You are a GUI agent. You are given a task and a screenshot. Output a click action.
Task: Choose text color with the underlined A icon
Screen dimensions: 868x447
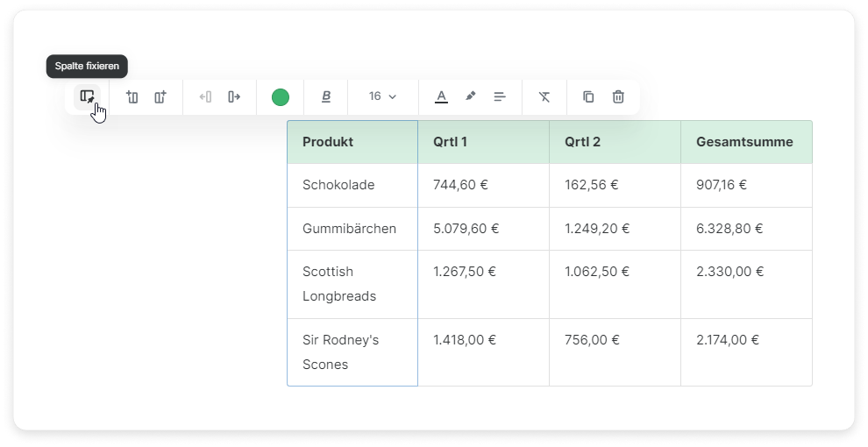tap(441, 96)
